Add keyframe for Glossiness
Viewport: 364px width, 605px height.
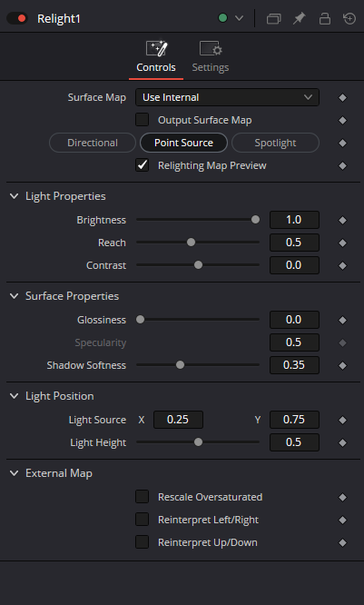point(342,321)
